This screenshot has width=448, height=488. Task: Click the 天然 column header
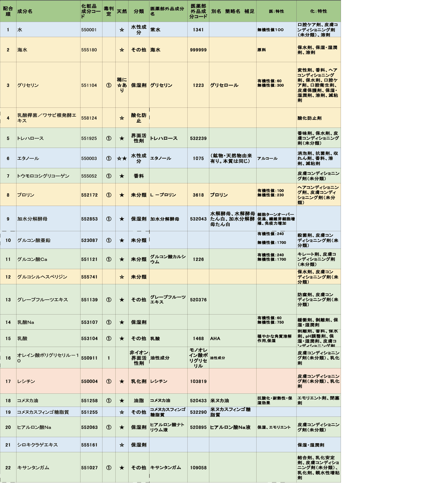coord(122,11)
